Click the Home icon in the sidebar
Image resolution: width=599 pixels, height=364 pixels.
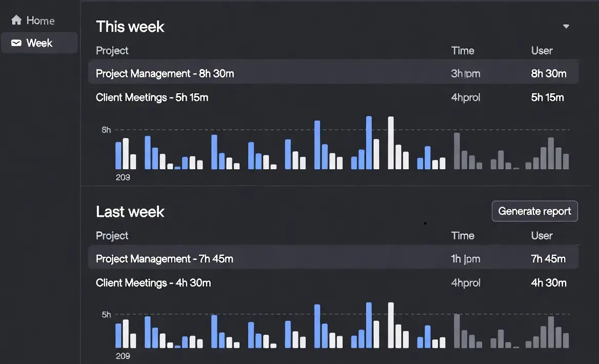tap(16, 19)
